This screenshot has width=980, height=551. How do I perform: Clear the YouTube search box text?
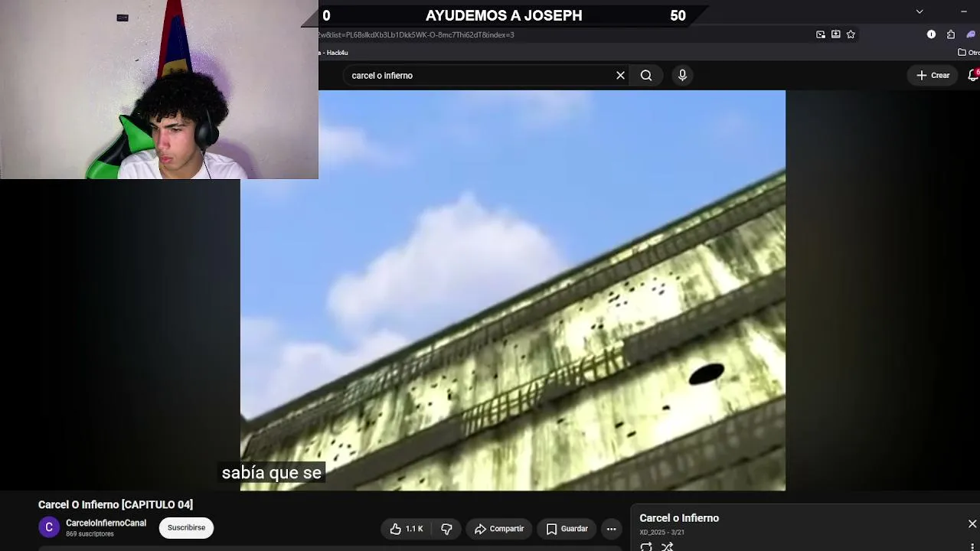[x=620, y=75]
